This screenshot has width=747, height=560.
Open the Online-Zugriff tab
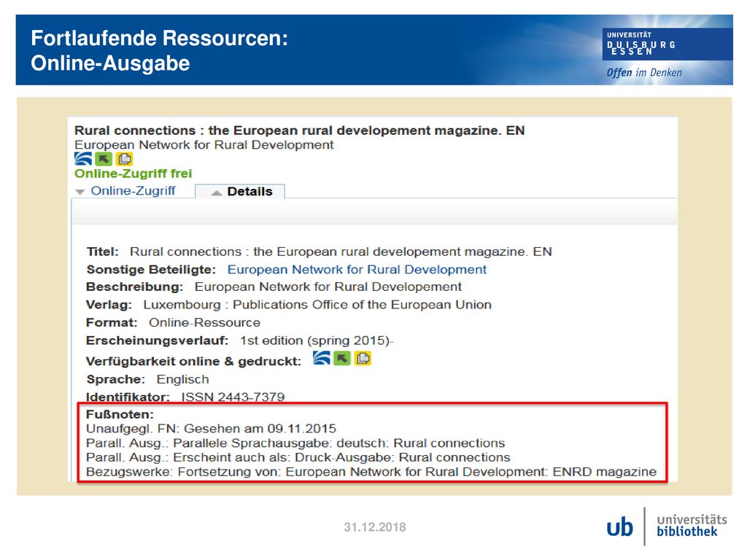(x=133, y=190)
